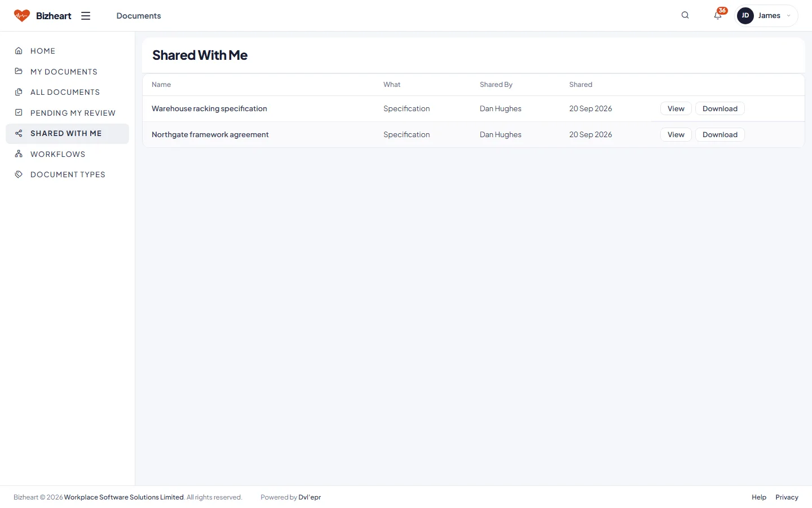Open the Help link in footer

click(x=759, y=497)
